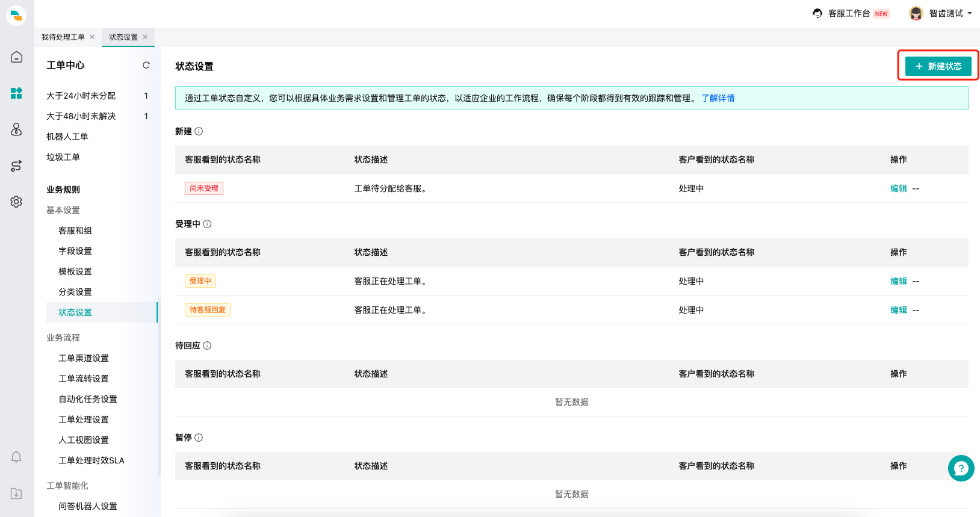Edit the 尚未受理 status row

[898, 188]
